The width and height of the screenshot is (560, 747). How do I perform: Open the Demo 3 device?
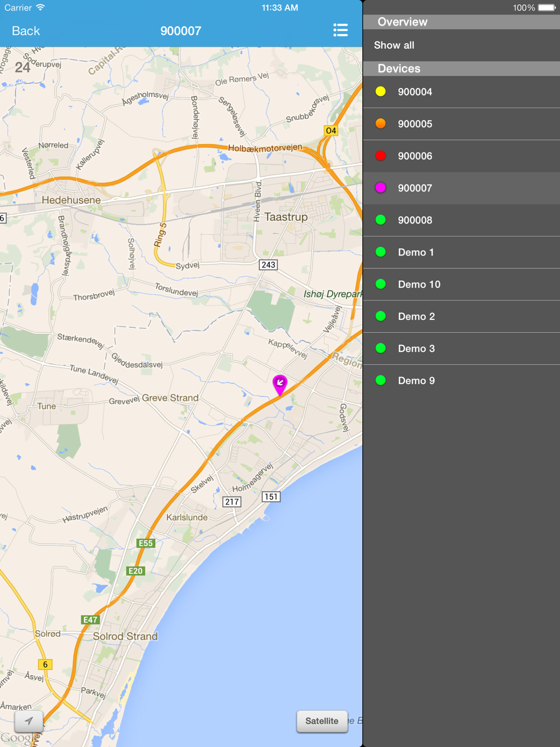pos(461,349)
